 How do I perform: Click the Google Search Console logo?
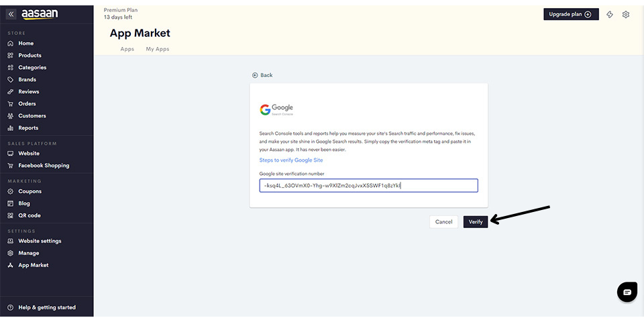276,109
